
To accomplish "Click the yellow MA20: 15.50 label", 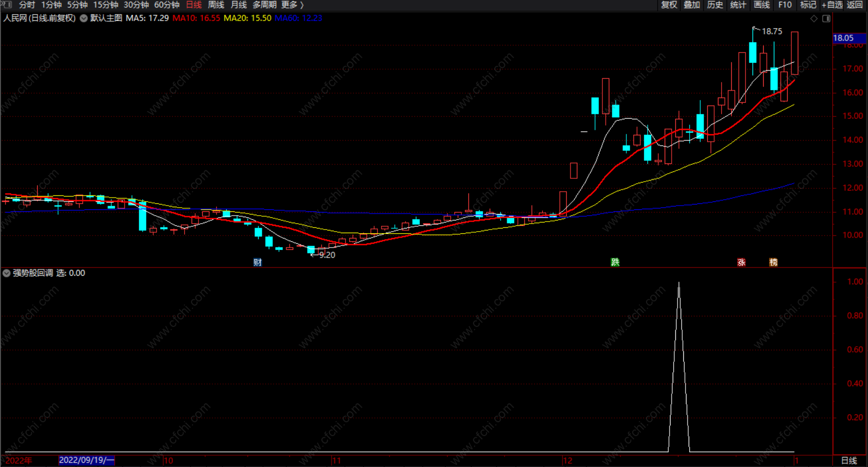I will [247, 18].
